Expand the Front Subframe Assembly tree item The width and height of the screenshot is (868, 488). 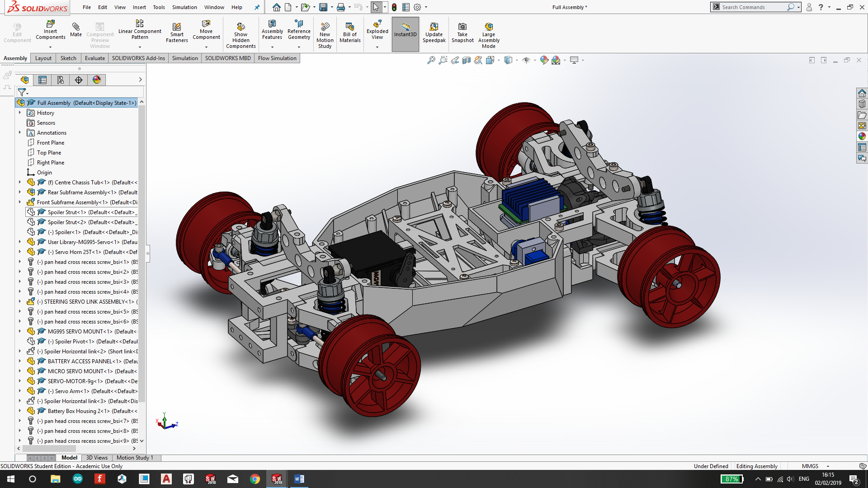point(20,202)
